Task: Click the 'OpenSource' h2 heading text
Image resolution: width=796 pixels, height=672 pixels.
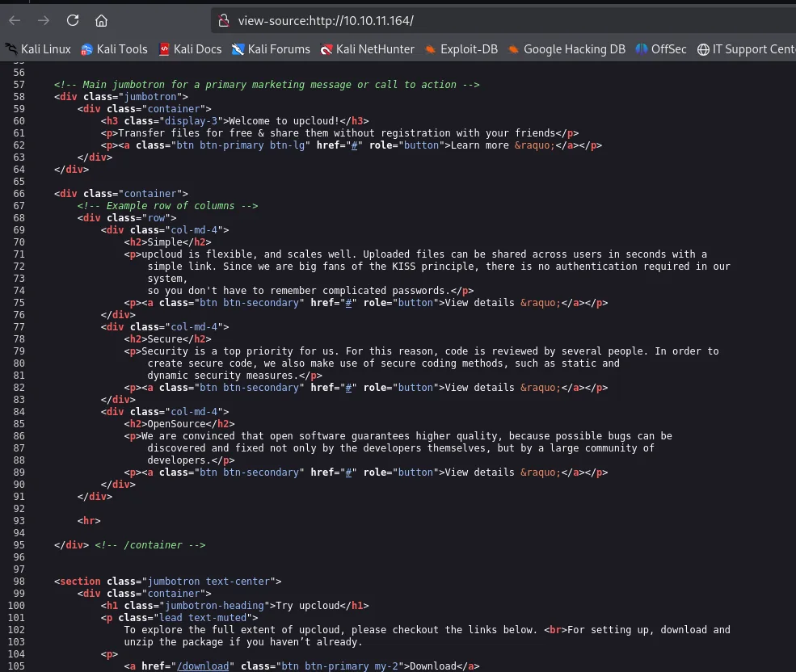Action: click(177, 424)
